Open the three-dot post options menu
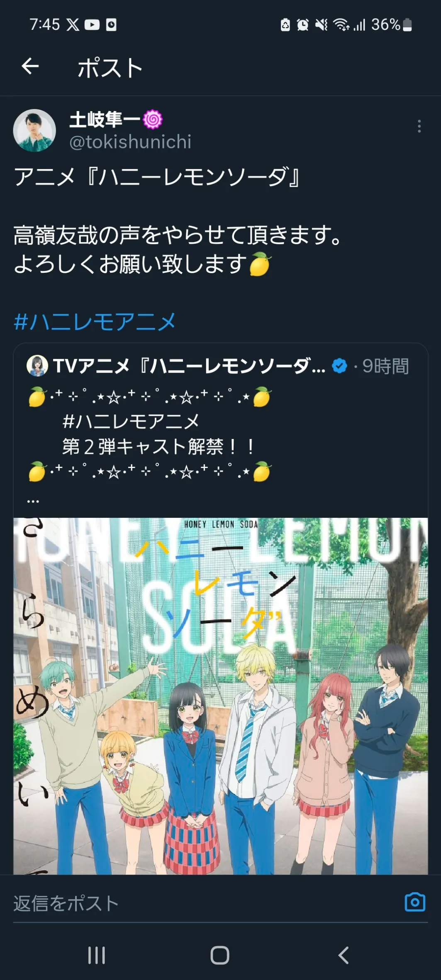The image size is (441, 980). pos(419,126)
